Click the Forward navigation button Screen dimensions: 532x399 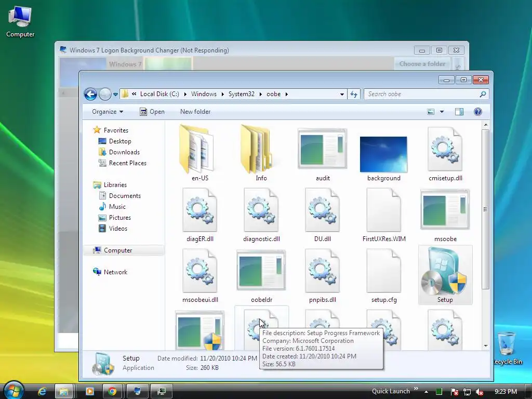105,94
